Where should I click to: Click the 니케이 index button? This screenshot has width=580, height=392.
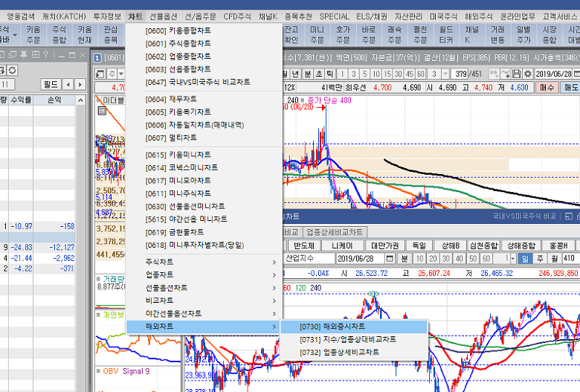pyautogui.click(x=342, y=245)
